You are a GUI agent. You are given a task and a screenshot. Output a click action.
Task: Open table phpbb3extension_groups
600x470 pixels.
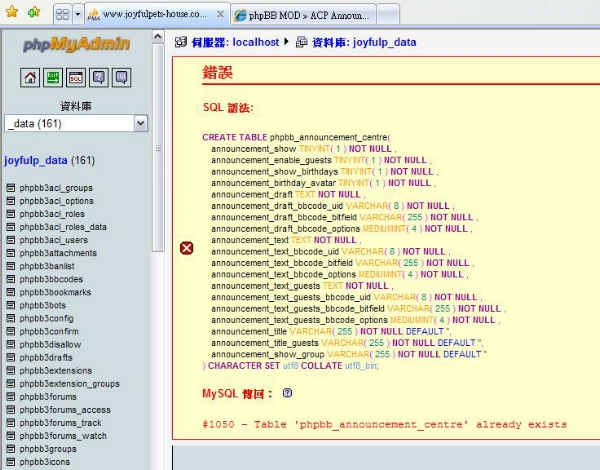point(70,384)
